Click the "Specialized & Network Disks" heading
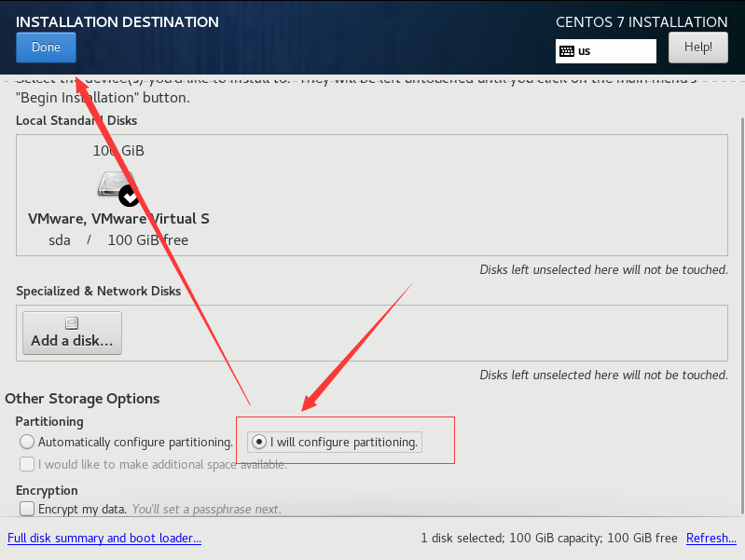Screen dimensions: 745x560 pyautogui.click(x=98, y=291)
